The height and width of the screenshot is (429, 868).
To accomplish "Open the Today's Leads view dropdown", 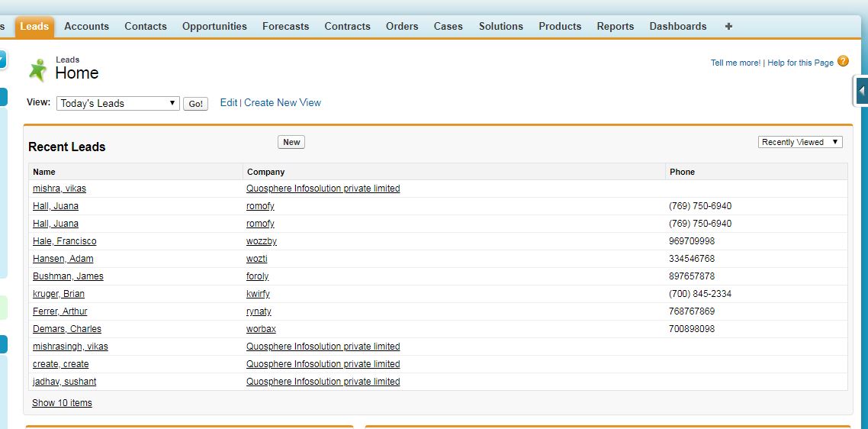I will click(117, 103).
